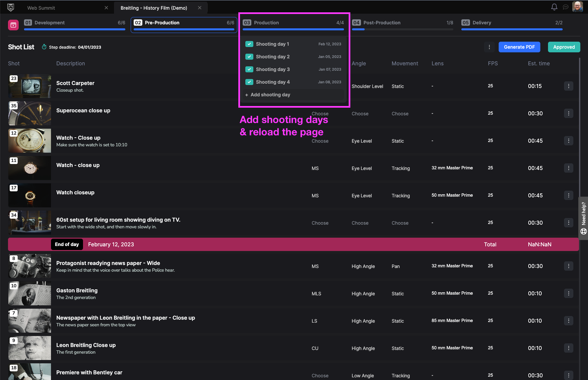
Task: Choose shot size for Premiere with Bentley car
Action: [320, 376]
